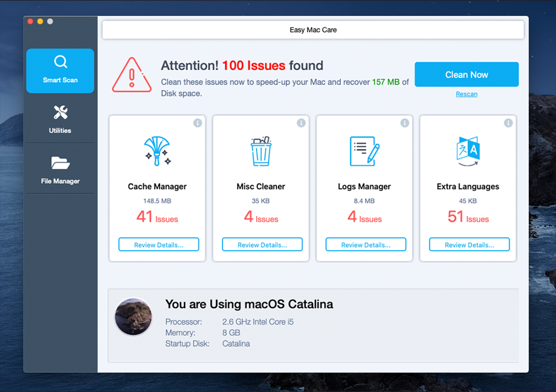Review details for Logs Manager
The image size is (556, 392).
(366, 245)
